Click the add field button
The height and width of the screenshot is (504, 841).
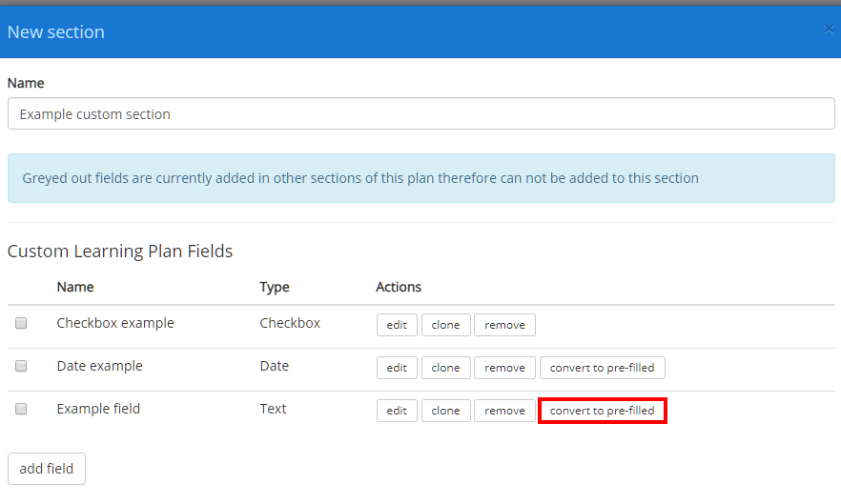[47, 469]
